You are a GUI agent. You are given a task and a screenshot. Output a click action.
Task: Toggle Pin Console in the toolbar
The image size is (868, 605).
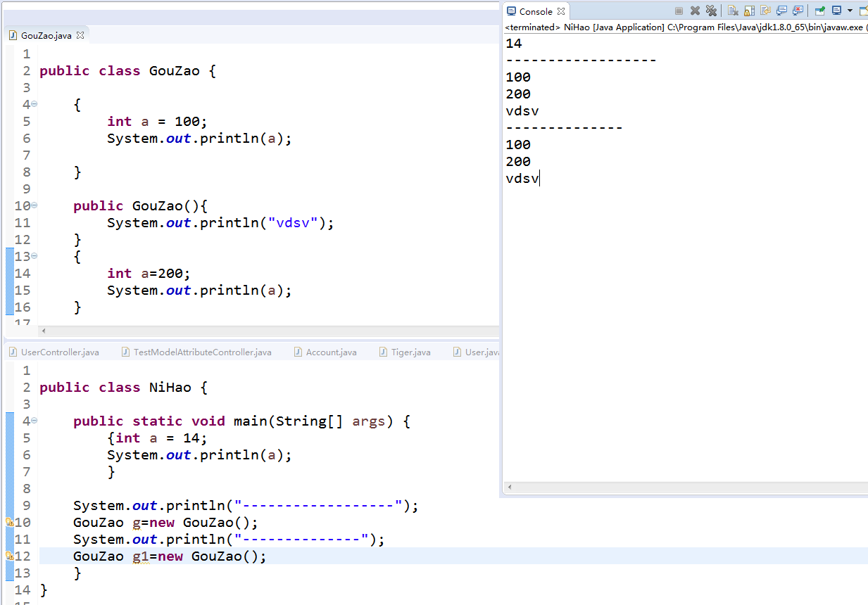(819, 11)
